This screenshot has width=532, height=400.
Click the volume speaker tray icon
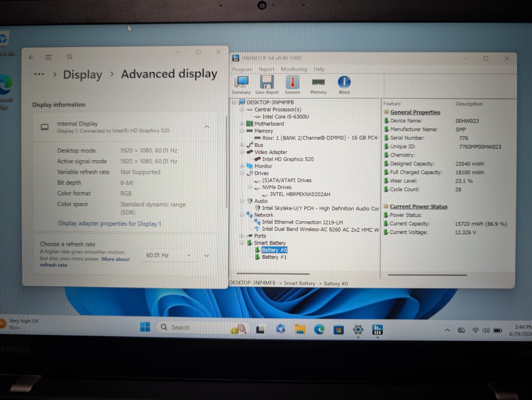coord(486,331)
